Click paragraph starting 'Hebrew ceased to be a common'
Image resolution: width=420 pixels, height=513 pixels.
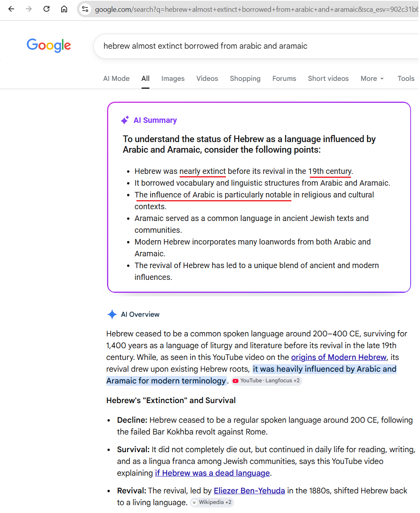(x=257, y=357)
